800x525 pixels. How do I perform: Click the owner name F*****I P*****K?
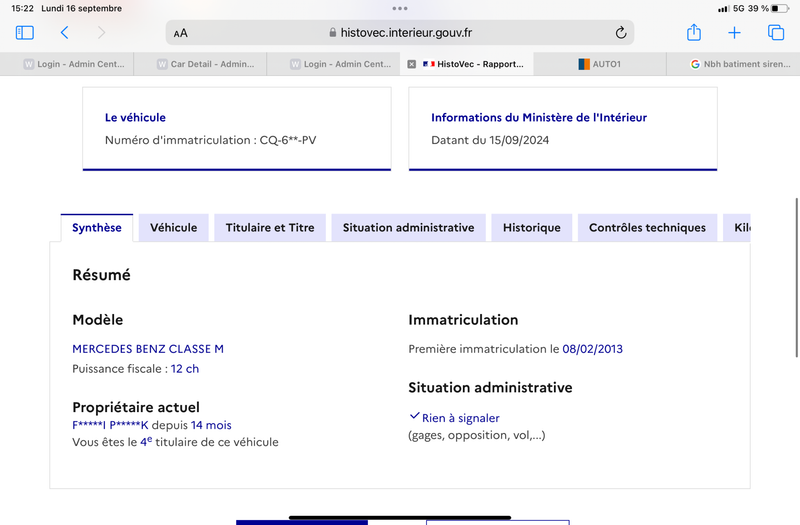pyautogui.click(x=110, y=425)
